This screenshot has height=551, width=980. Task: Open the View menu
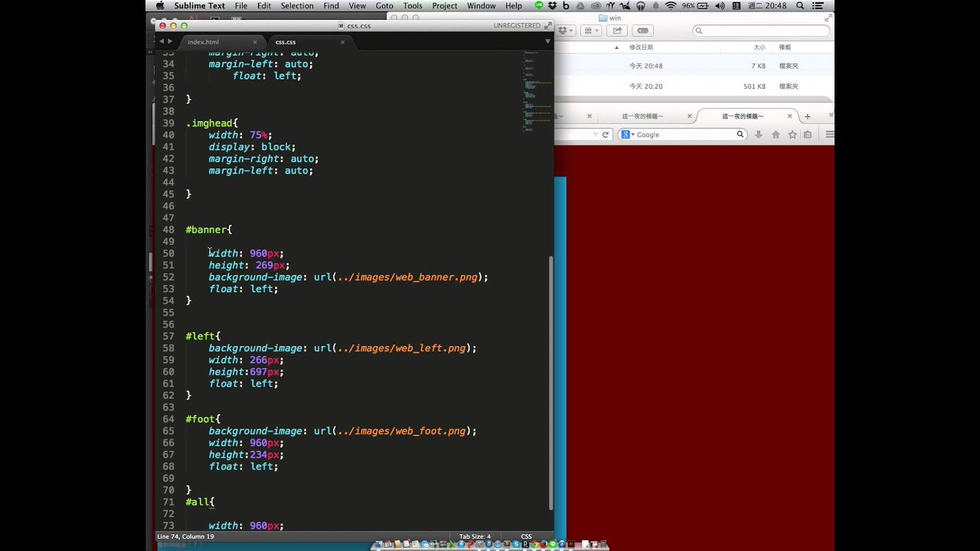(x=357, y=5)
